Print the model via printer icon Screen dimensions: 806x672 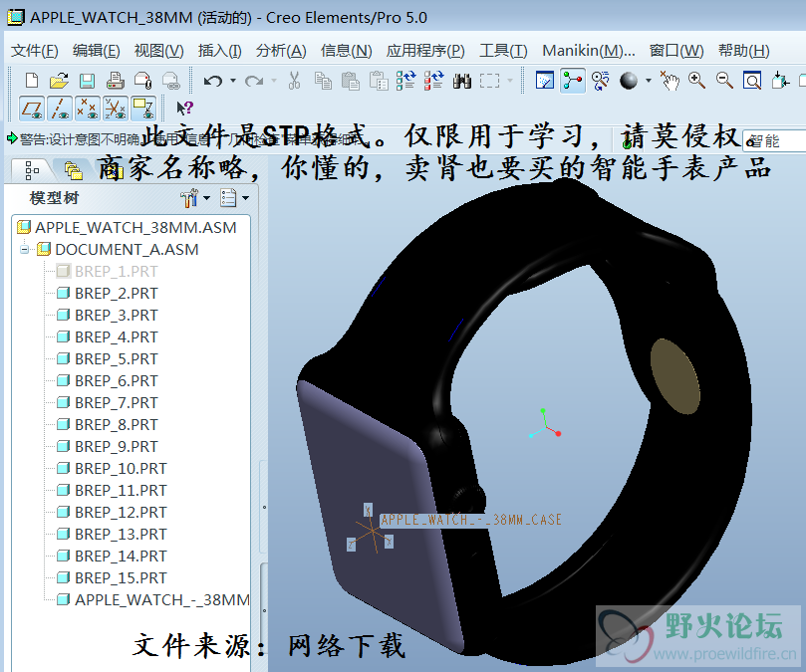[x=115, y=81]
